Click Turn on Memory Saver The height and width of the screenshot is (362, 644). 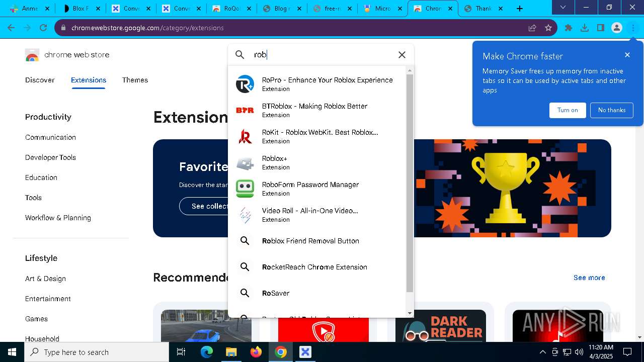tap(568, 110)
